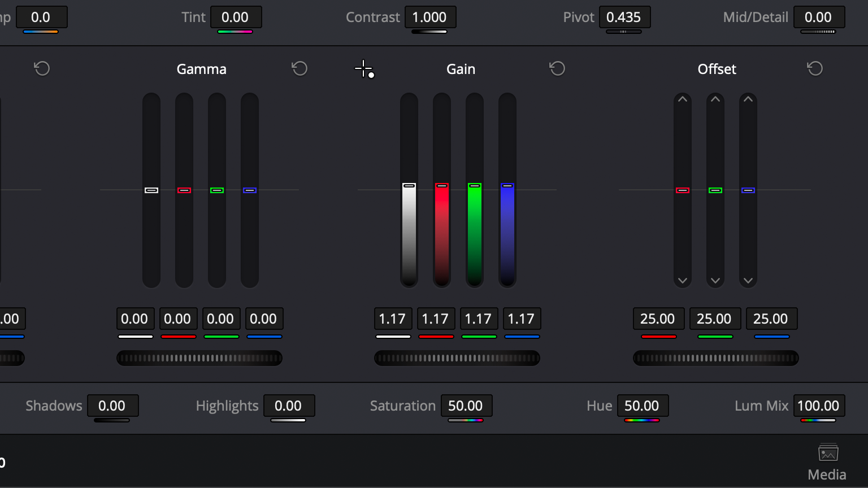This screenshot has width=868, height=488.
Task: Click the Offset red bar up arrow
Action: 683,99
